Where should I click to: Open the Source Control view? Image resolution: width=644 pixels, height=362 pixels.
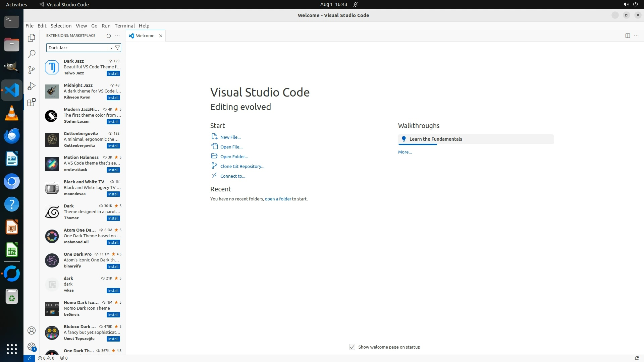pos(31,70)
